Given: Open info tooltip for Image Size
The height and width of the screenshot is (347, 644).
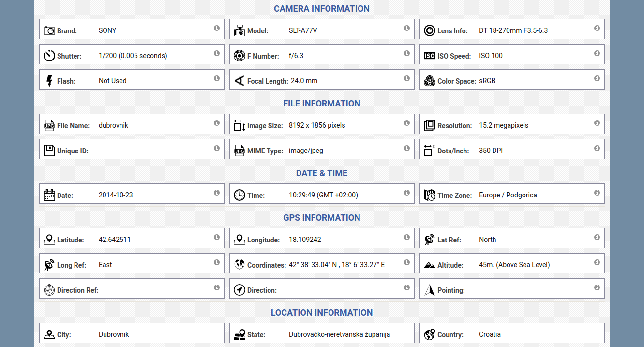Looking at the screenshot, I should click(x=407, y=123).
